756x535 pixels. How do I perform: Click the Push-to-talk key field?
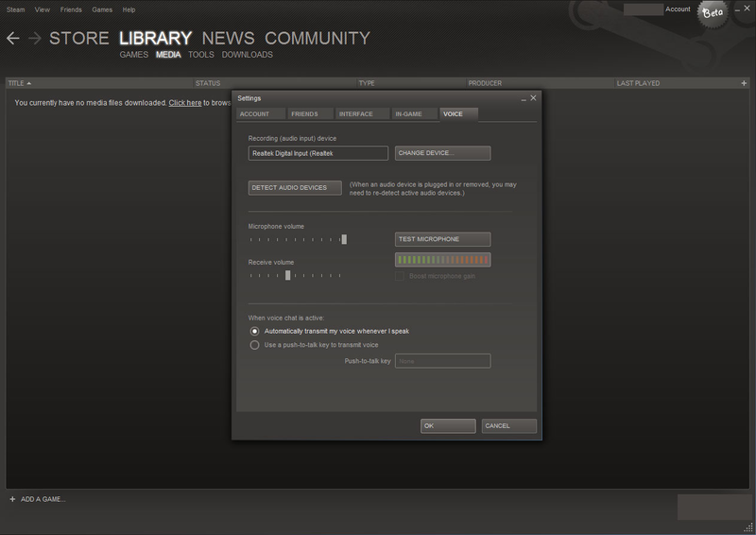click(x=442, y=361)
